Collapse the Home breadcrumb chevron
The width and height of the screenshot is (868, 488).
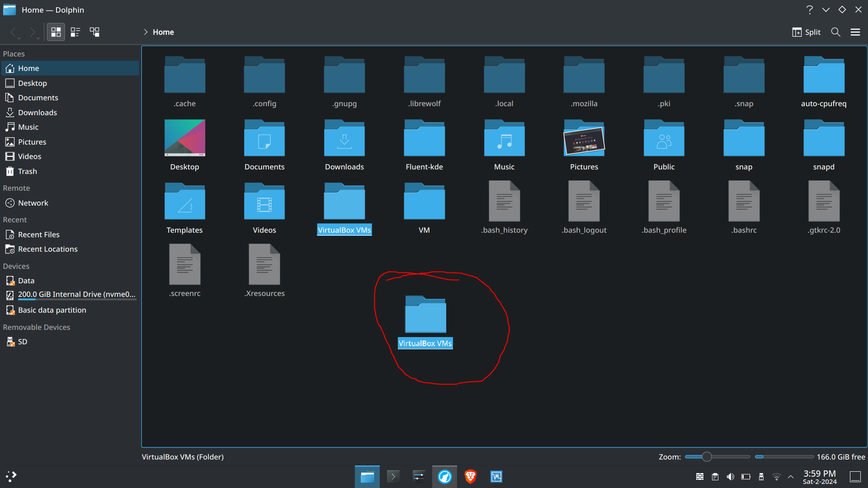tap(146, 32)
